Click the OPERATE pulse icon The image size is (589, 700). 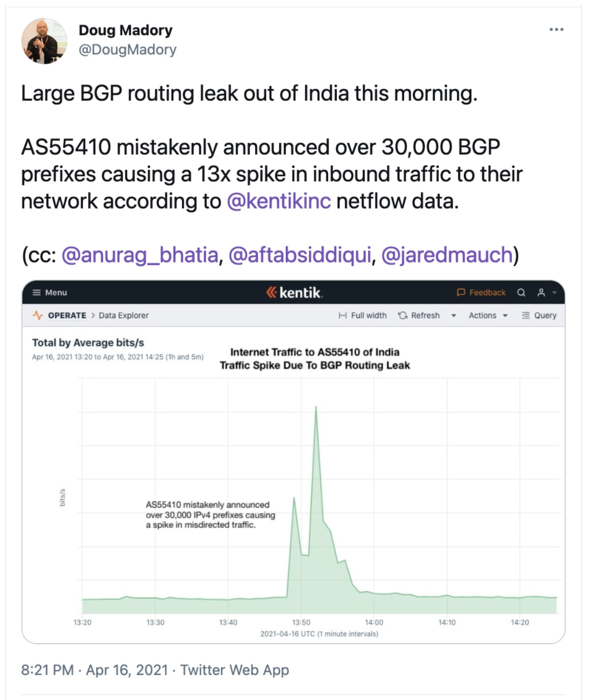[x=38, y=315]
